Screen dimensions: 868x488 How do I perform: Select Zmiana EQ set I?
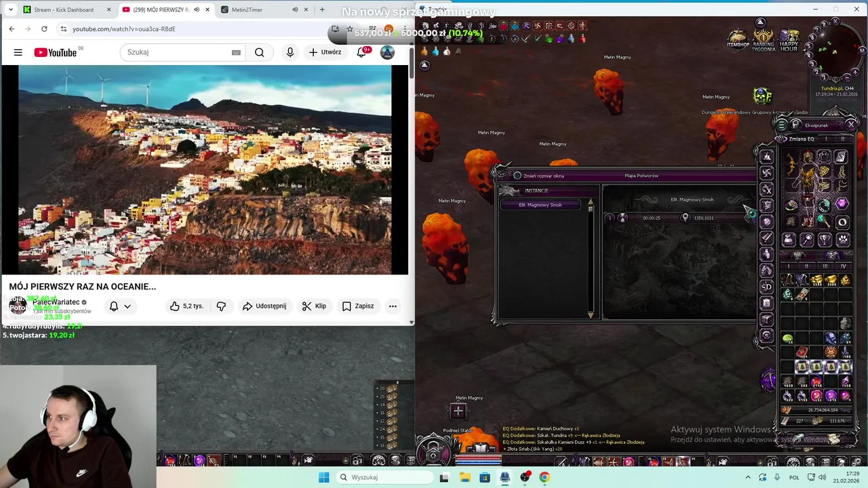tap(826, 139)
